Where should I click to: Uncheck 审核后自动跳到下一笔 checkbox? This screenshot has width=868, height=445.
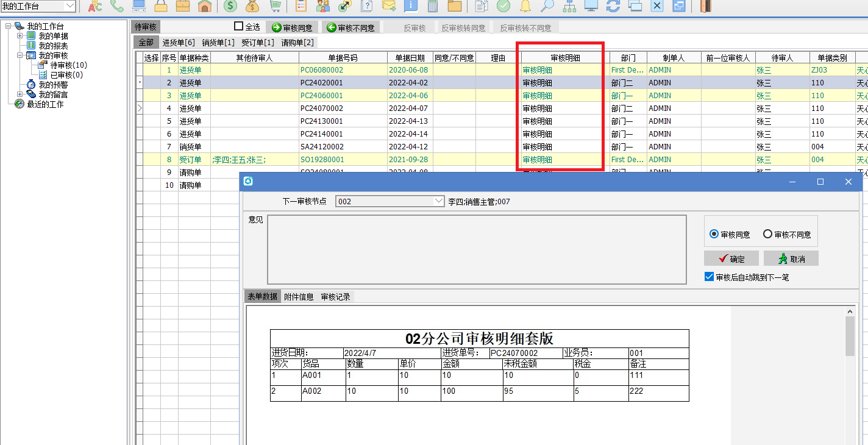click(x=709, y=277)
